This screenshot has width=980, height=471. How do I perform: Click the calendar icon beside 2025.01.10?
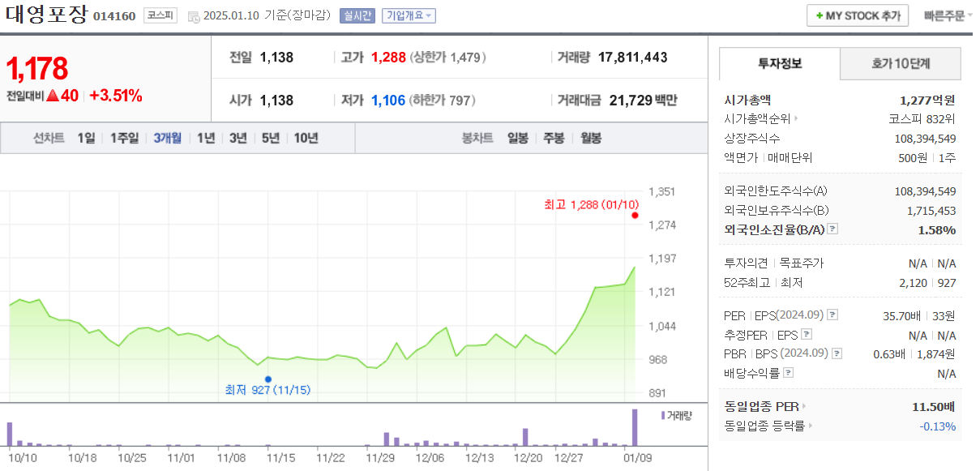(x=193, y=16)
